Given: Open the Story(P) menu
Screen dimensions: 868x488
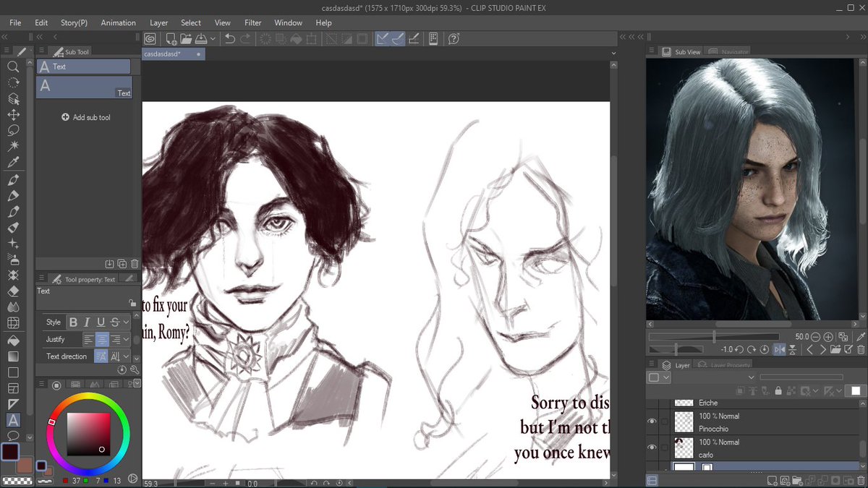Looking at the screenshot, I should 74,22.
